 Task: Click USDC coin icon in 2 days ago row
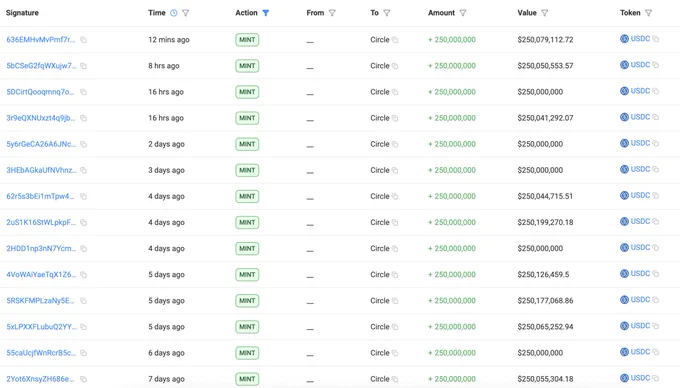[x=624, y=143]
